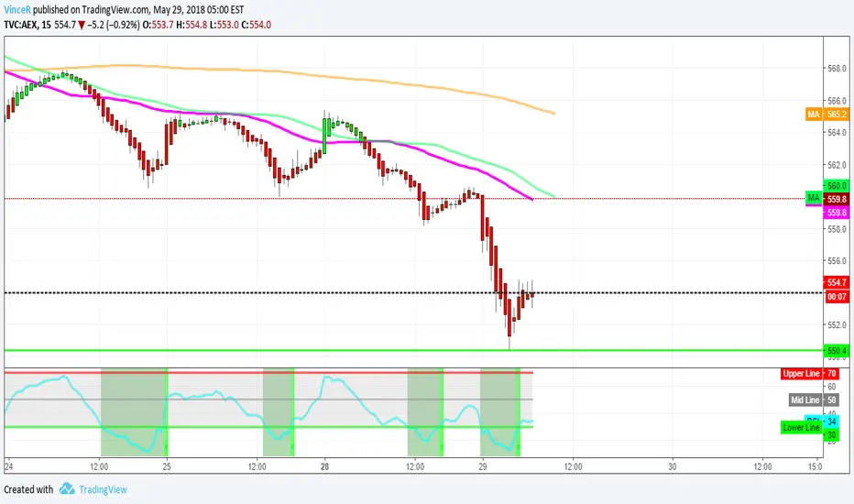Select the date 24 on time axis
This screenshot has height=504, width=854.
[x=8, y=466]
